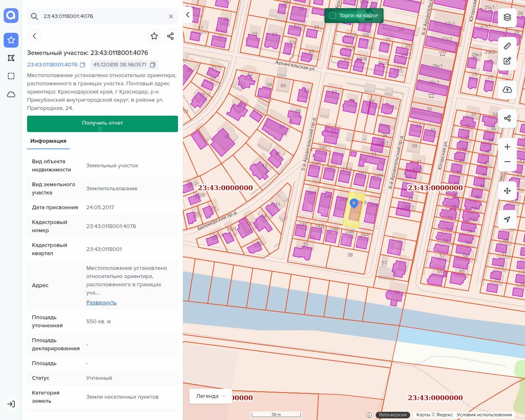Click the Получить отчет button
Image resolution: width=525 pixels, height=420 pixels.
(103, 123)
